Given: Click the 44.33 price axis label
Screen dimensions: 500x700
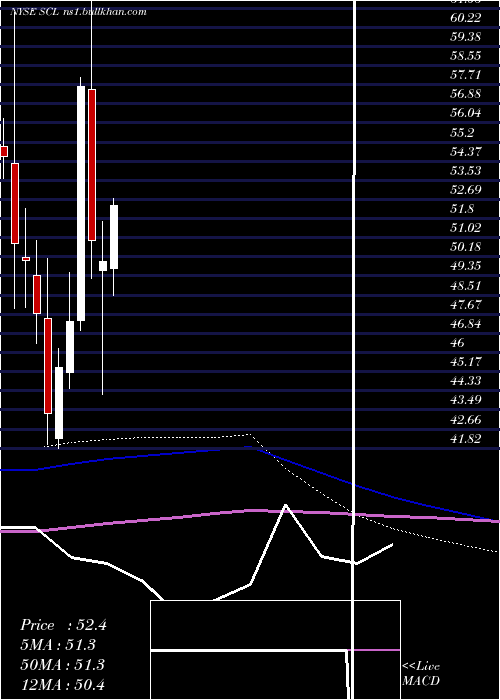Looking at the screenshot, I should [465, 381].
